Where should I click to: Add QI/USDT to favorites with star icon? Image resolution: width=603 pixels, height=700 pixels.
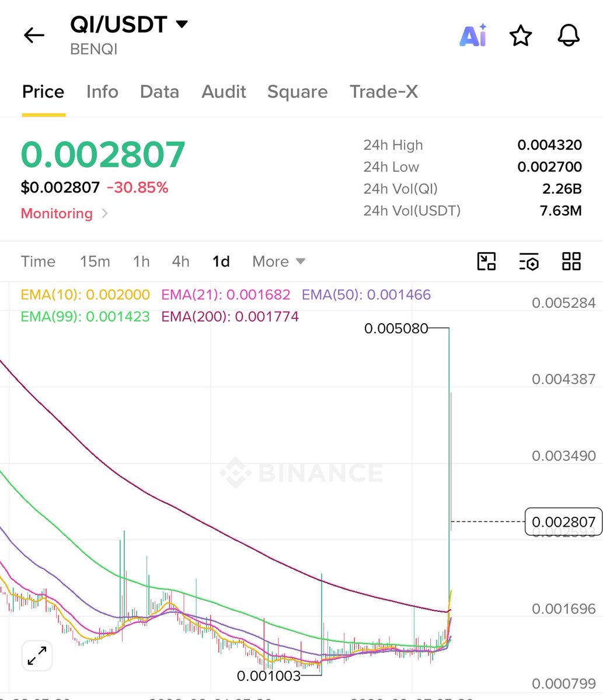(x=521, y=36)
